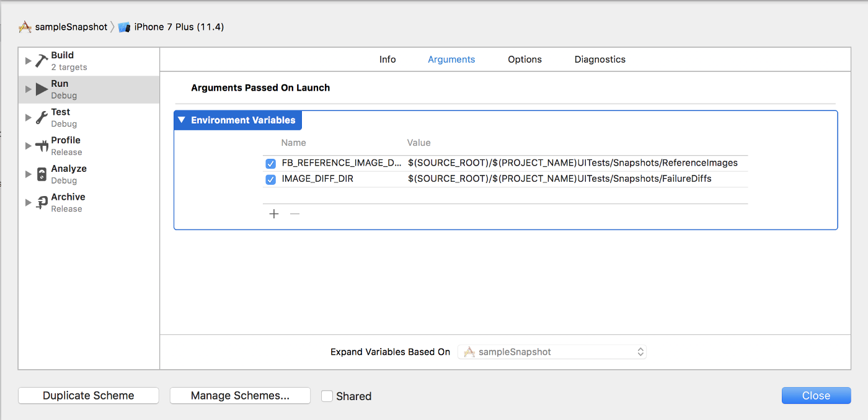Viewport: 868px width, 420px height.
Task: Disable the IMAGE_DIFF_DIR variable checkbox
Action: pos(270,179)
